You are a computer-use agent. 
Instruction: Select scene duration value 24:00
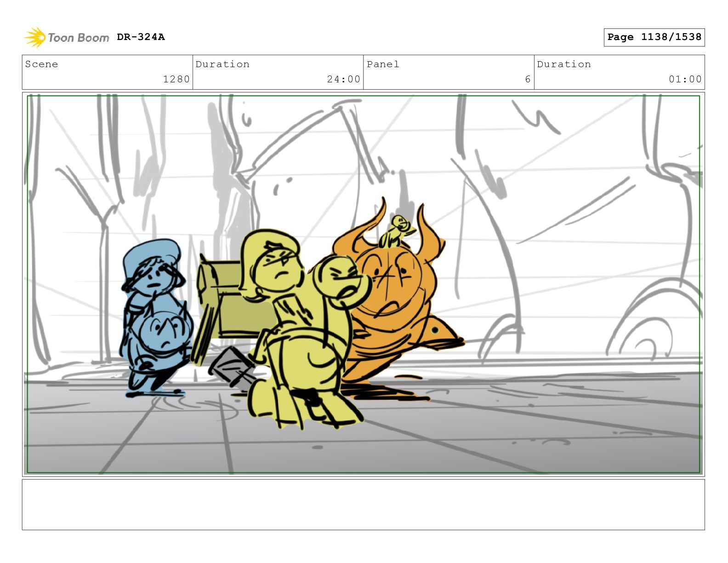click(344, 79)
